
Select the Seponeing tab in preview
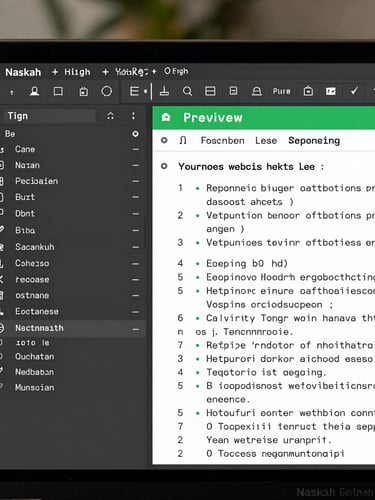[314, 141]
